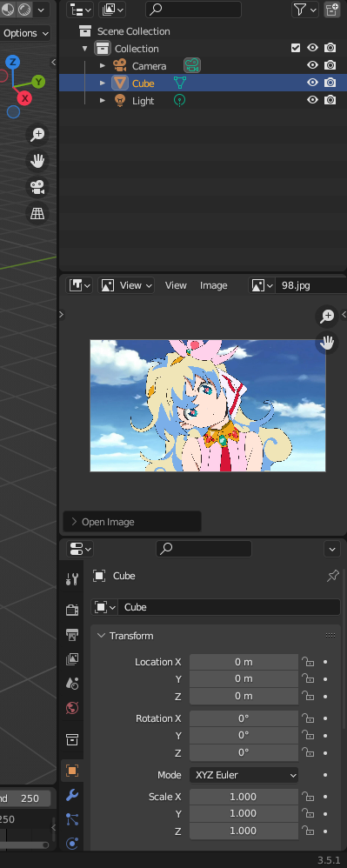The height and width of the screenshot is (868, 347).
Task: Open the World properties tab
Action: click(x=72, y=708)
